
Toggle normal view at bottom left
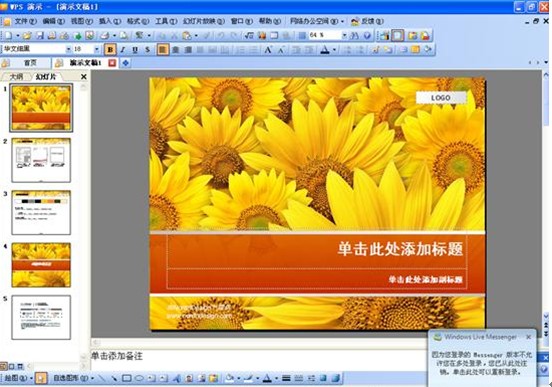click(x=4, y=367)
